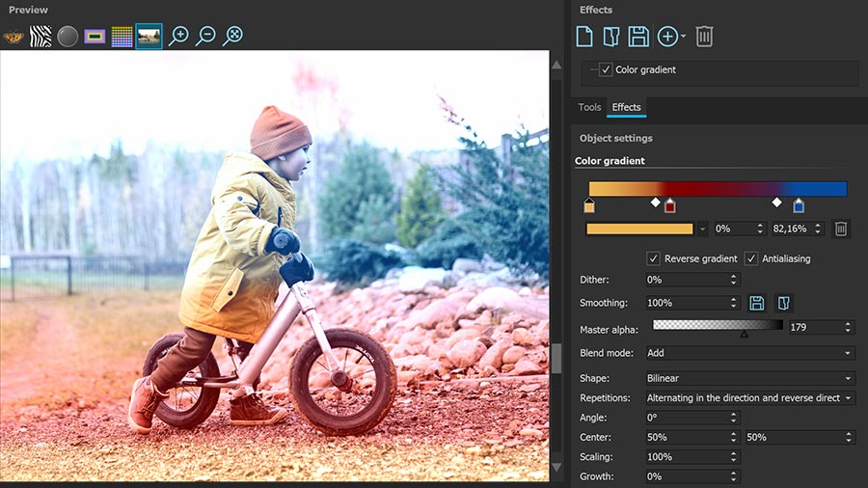This screenshot has height=488, width=868.
Task: Uncheck the Reverse gradient option
Action: pyautogui.click(x=653, y=258)
